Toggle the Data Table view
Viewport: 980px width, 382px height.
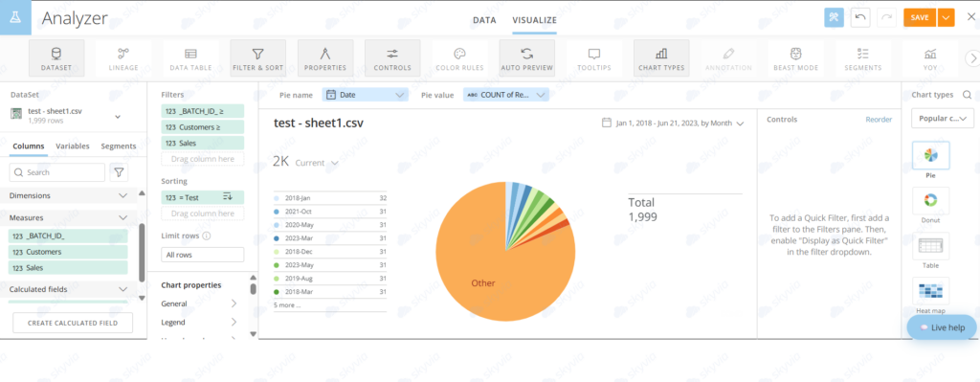click(x=190, y=58)
